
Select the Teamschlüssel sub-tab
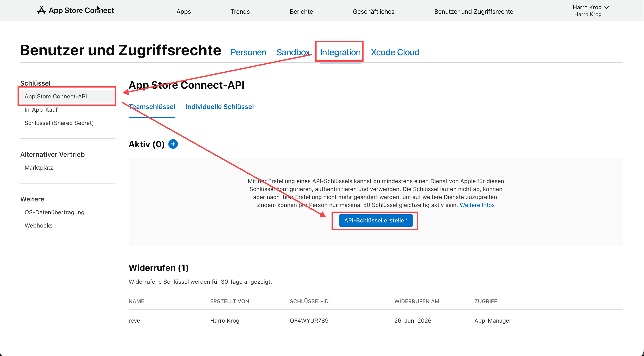[152, 107]
